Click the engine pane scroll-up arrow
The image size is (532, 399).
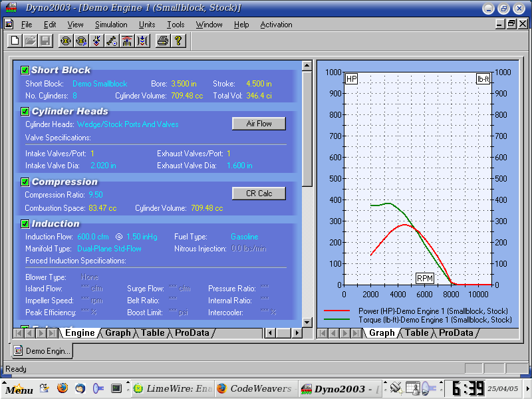tap(307, 65)
